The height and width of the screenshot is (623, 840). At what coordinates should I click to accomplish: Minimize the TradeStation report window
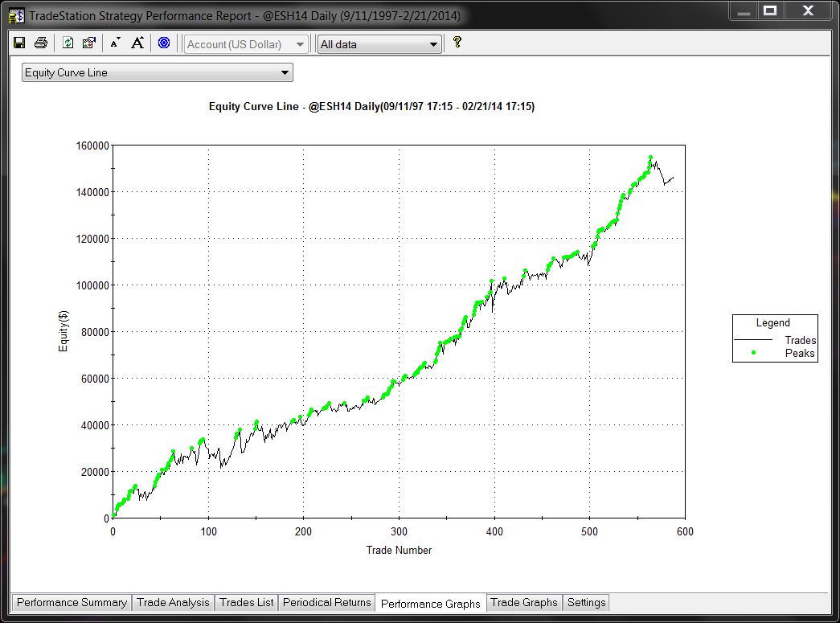click(x=744, y=12)
